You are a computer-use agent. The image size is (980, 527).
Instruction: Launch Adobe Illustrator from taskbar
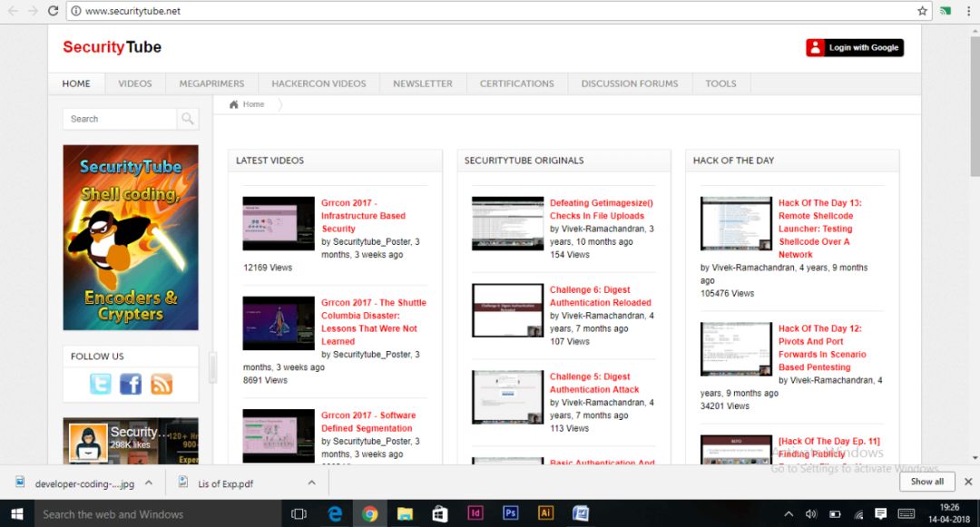(x=545, y=513)
